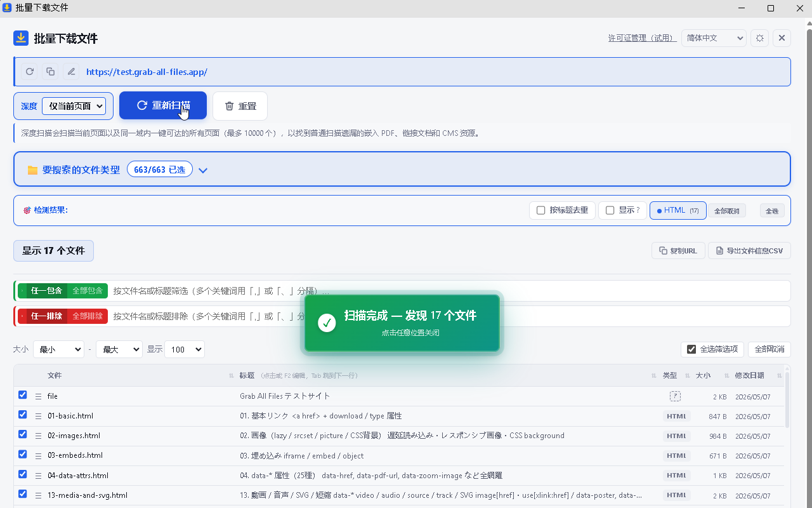
Task: Click the 复制URL button
Action: pyautogui.click(x=678, y=251)
